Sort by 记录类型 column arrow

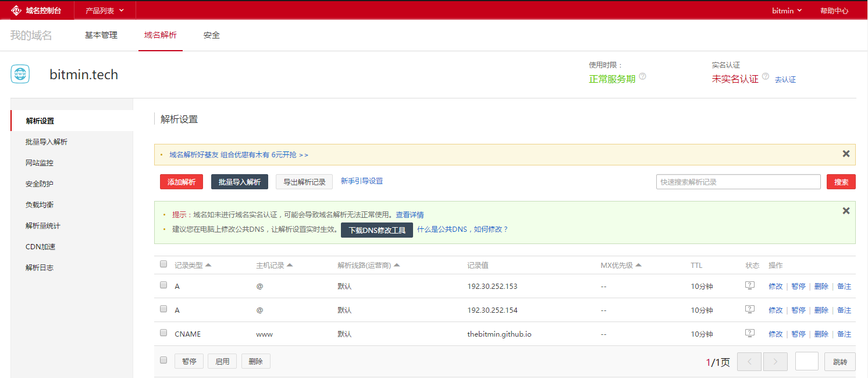pyautogui.click(x=208, y=265)
